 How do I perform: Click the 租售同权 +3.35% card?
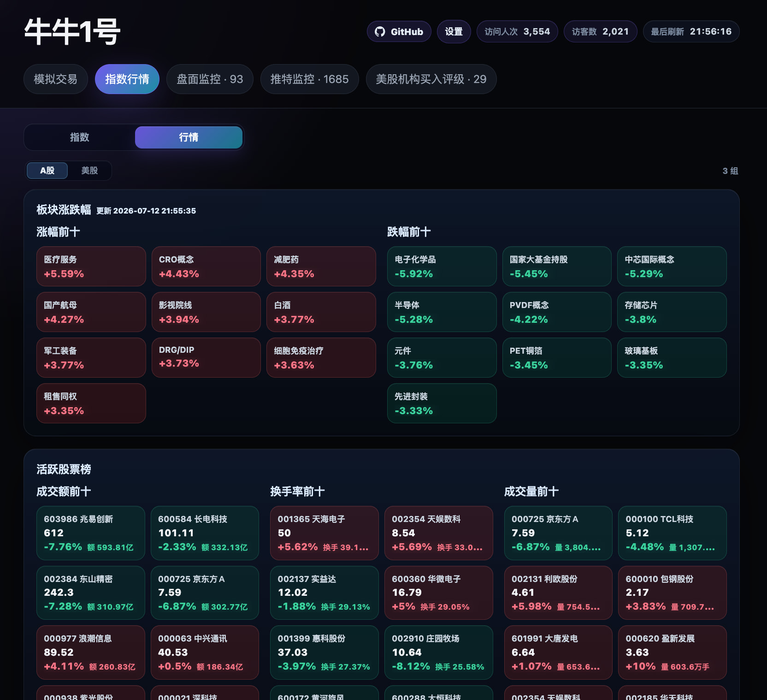point(91,403)
